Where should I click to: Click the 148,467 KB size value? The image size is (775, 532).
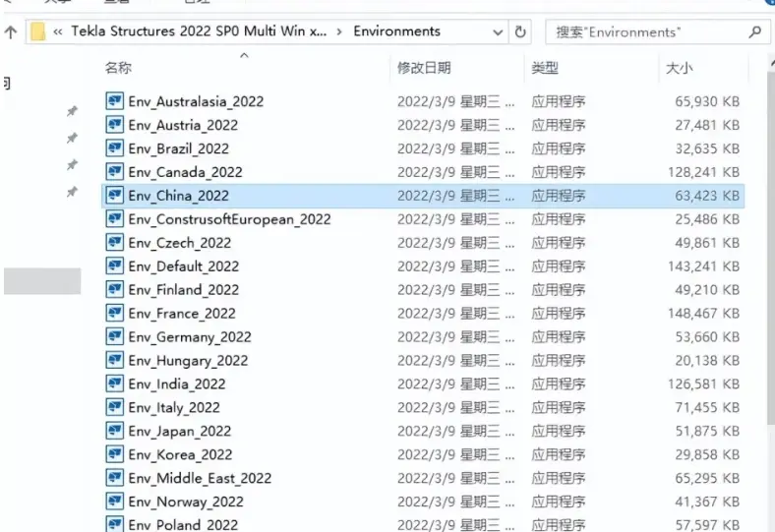[x=704, y=313]
